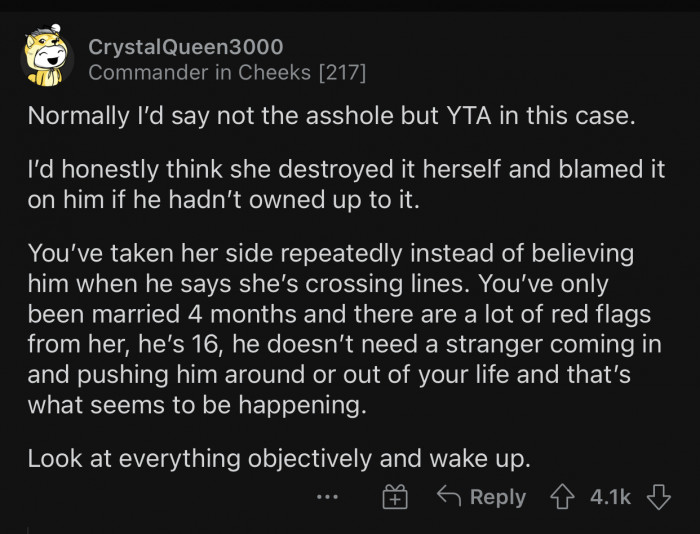Image resolution: width=700 pixels, height=534 pixels.
Task: Upvote the comment with the up arrow
Action: pyautogui.click(x=563, y=497)
